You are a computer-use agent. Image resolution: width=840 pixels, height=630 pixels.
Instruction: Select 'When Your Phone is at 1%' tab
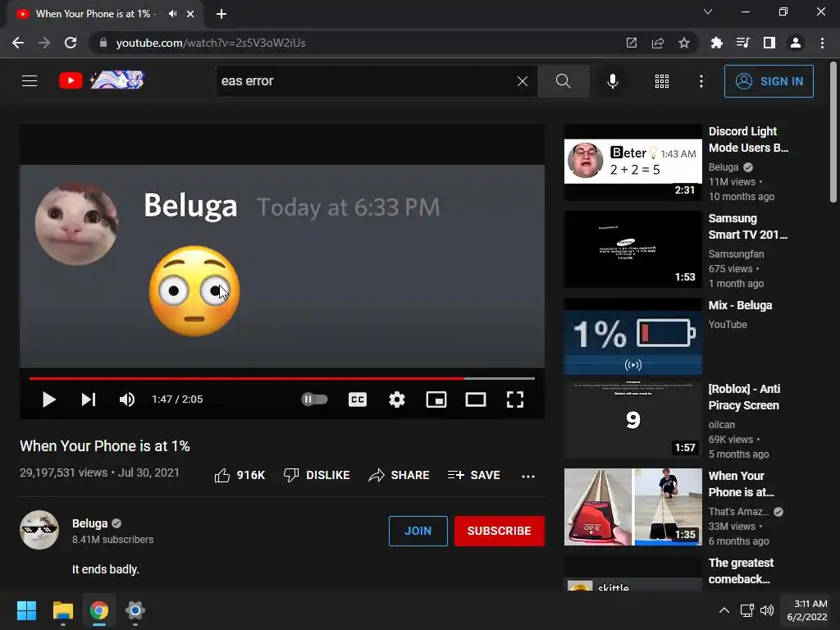(97, 14)
